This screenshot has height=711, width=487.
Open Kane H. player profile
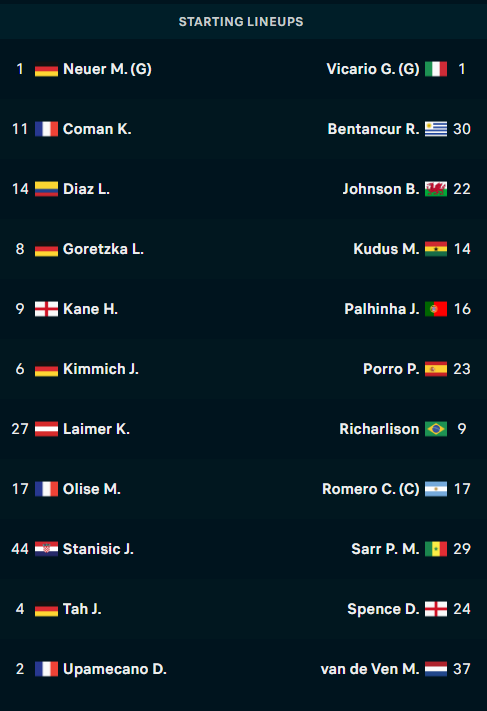click(90, 309)
